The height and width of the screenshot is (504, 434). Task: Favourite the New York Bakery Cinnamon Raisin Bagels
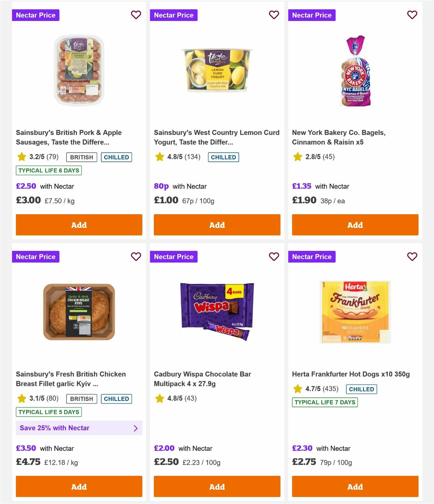tap(412, 15)
